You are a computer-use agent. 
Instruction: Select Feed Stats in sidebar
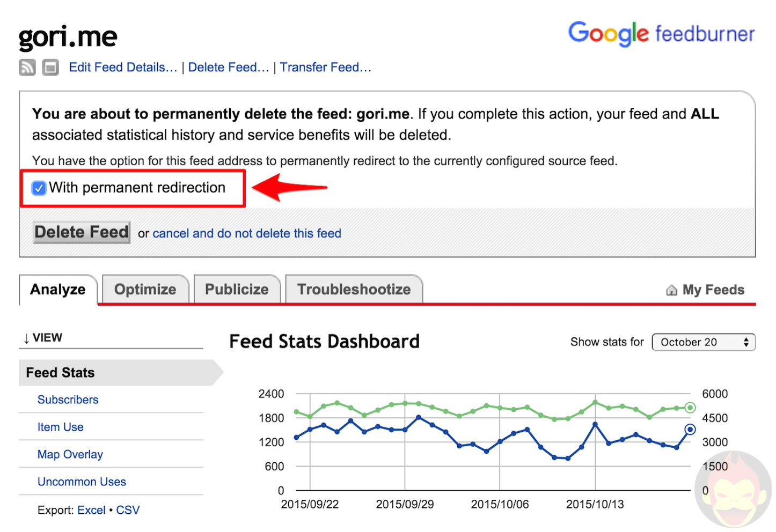pyautogui.click(x=60, y=373)
